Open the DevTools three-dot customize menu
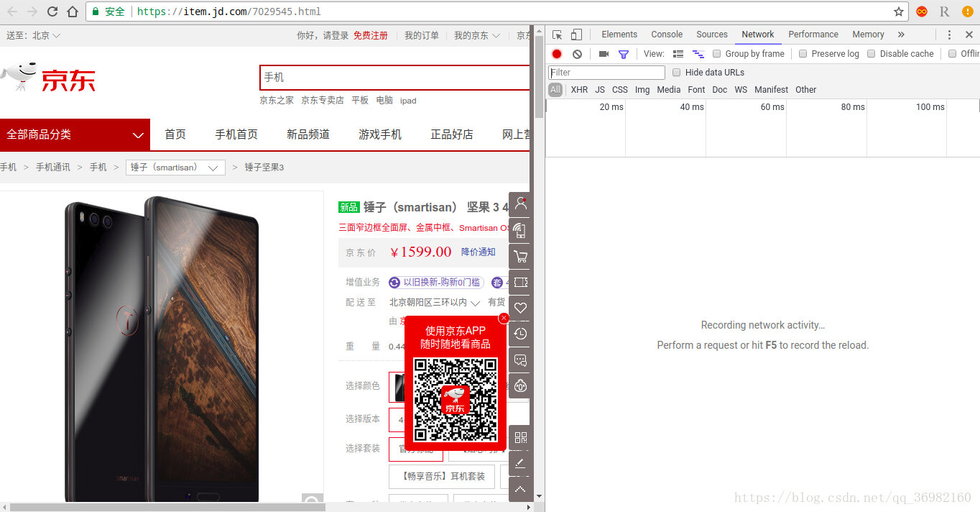Screen dimensions: 980x512 point(949,35)
